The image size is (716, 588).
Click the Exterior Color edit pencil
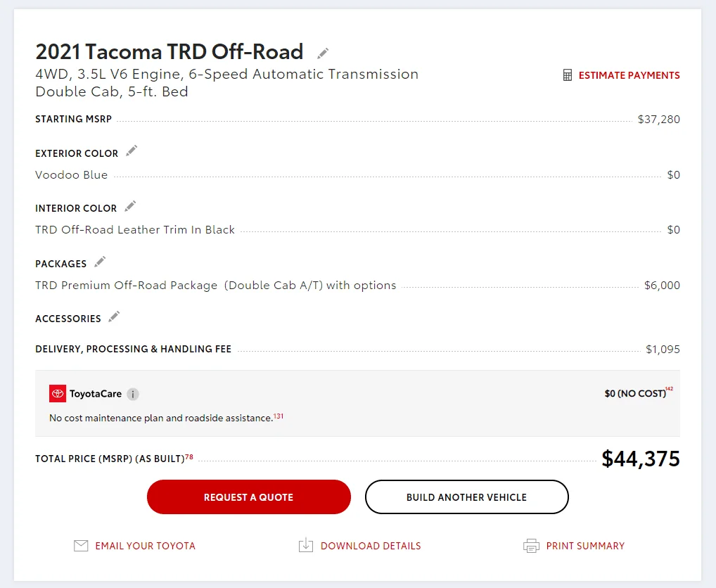(x=132, y=151)
